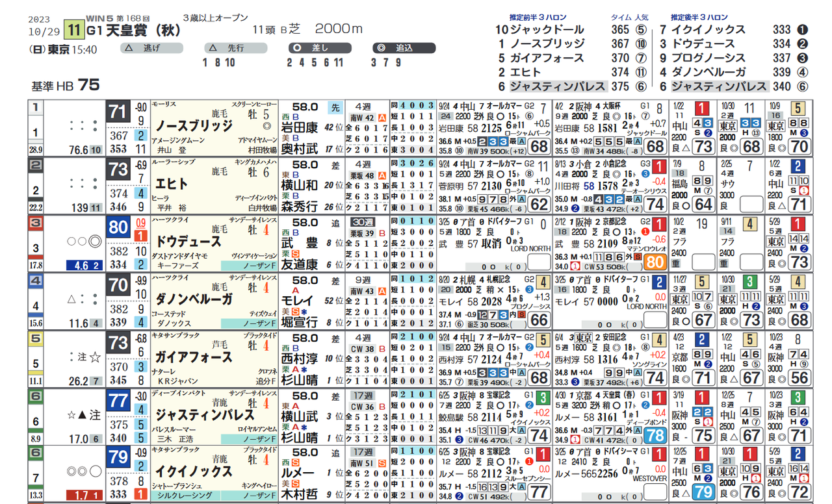Click trainer 木村哲

click(x=300, y=494)
